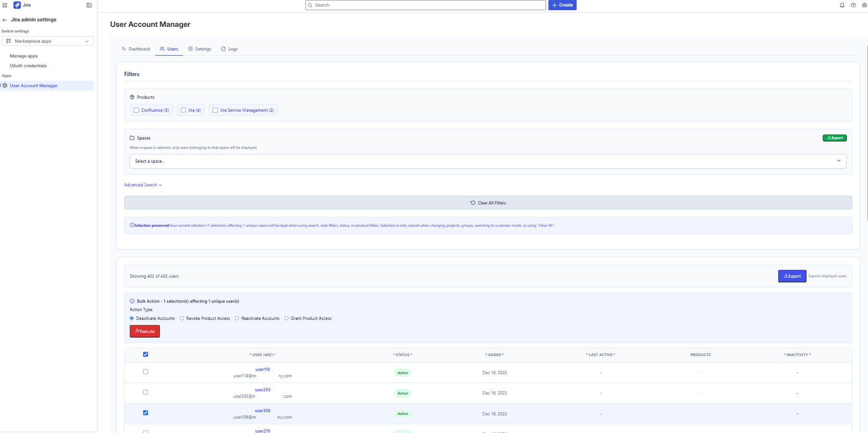The image size is (868, 433).
Task: Open the Jira settings gear icon
Action: coord(864,5)
